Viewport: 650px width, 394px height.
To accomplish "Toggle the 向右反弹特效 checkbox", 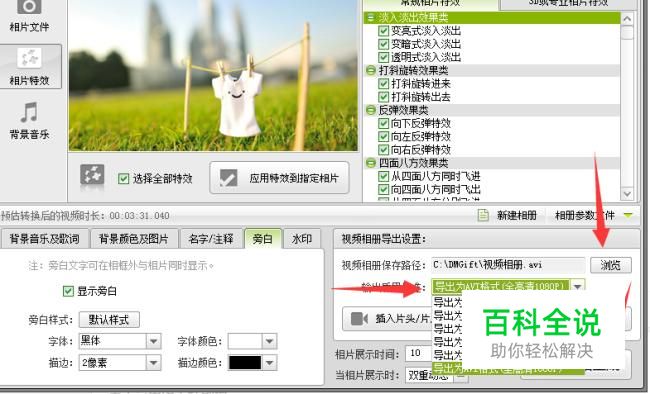I will click(383, 150).
